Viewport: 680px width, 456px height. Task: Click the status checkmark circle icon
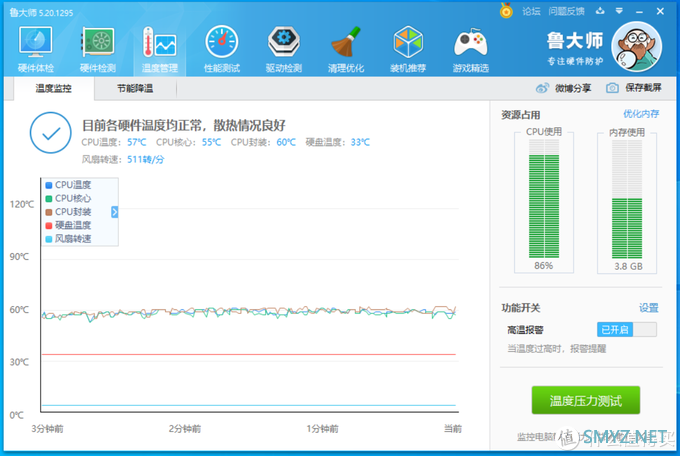point(51,133)
